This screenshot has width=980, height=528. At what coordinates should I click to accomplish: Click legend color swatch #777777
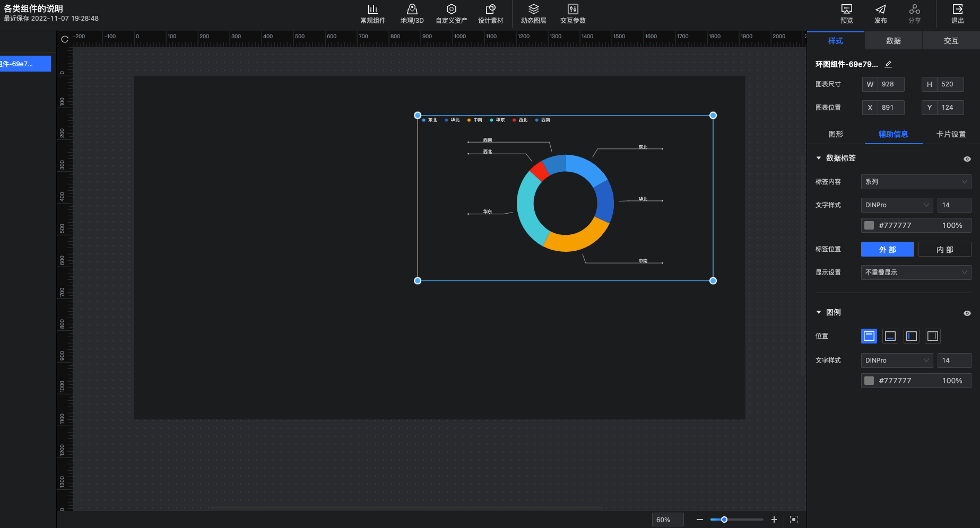tap(869, 381)
